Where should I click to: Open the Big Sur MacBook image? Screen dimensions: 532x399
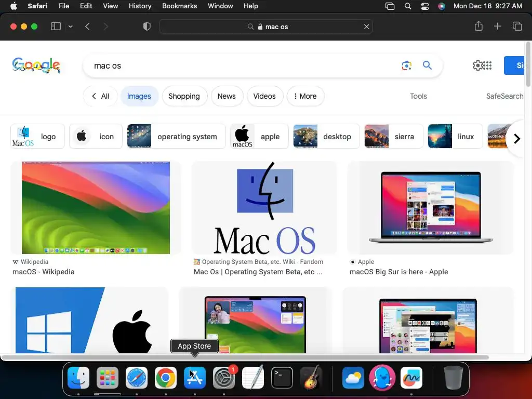(431, 208)
